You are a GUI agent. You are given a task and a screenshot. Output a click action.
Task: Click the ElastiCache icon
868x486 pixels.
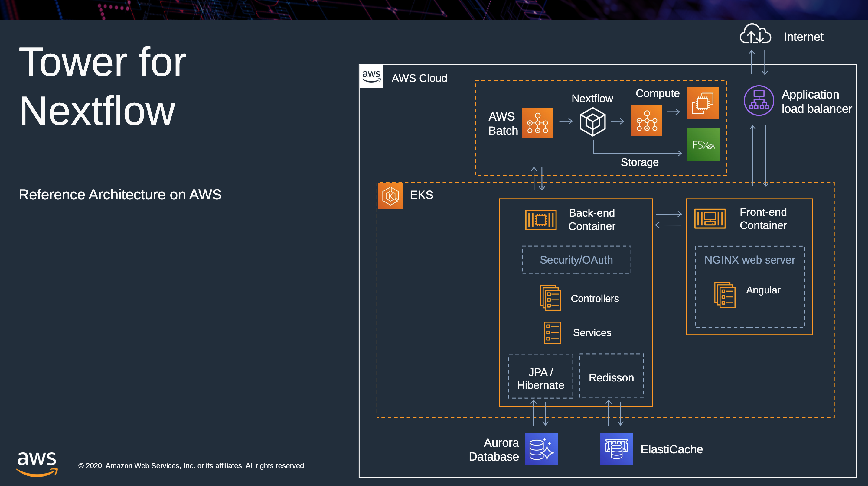pos(616,449)
